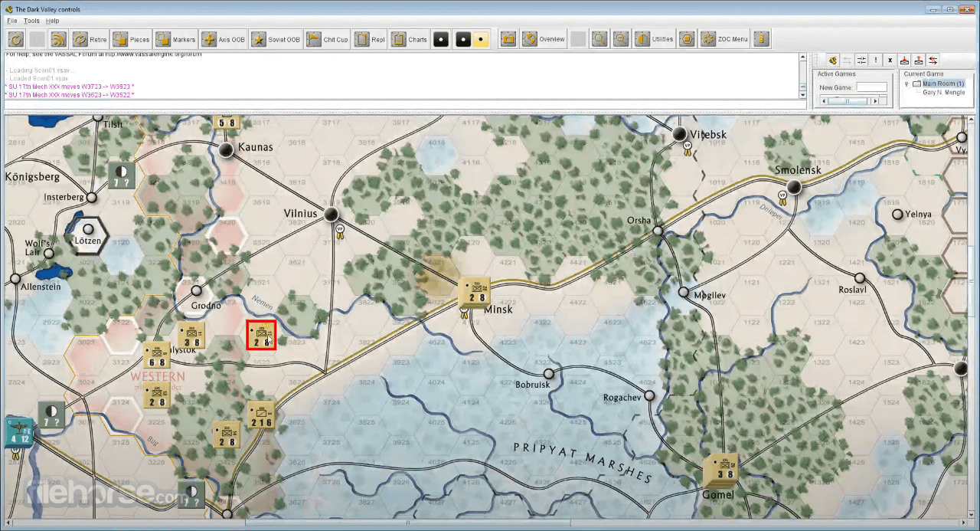980x531 pixels.
Task: Click the yellow dot toolbar button
Action: [x=481, y=39]
